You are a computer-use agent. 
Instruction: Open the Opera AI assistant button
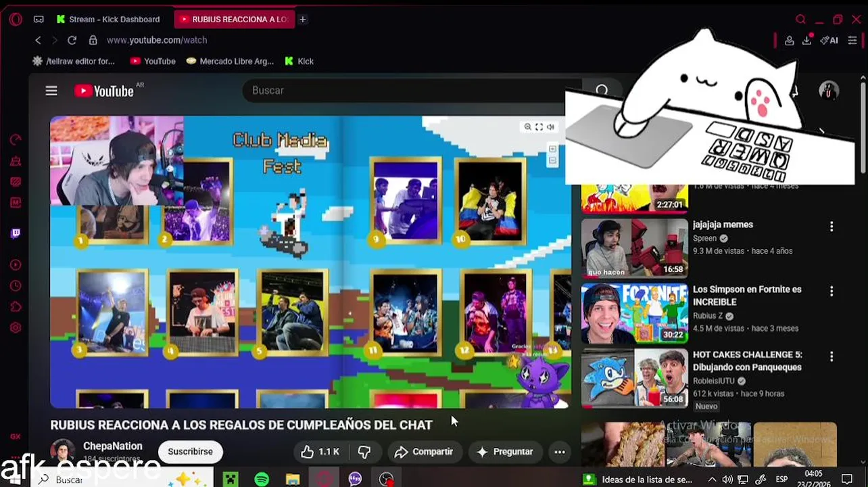tap(829, 41)
